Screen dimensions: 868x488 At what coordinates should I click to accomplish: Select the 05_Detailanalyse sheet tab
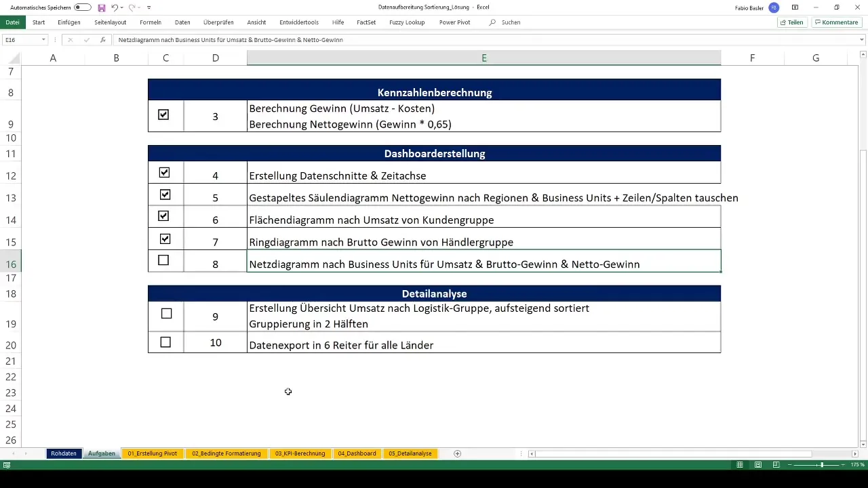[x=410, y=453]
